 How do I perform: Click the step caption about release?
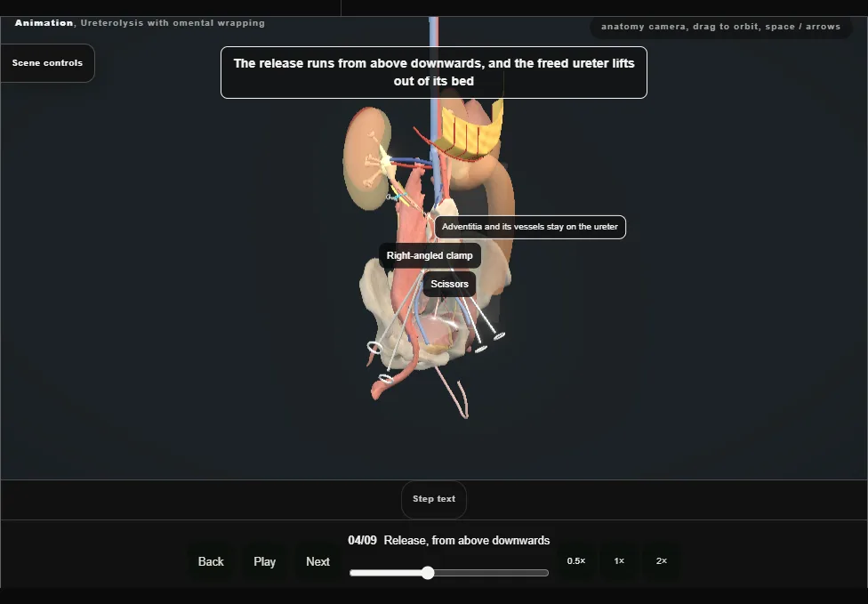[x=434, y=73]
